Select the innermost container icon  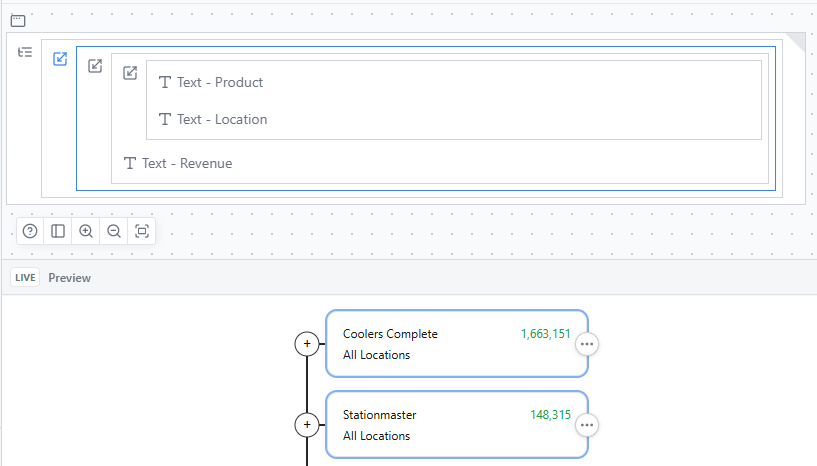(x=130, y=73)
